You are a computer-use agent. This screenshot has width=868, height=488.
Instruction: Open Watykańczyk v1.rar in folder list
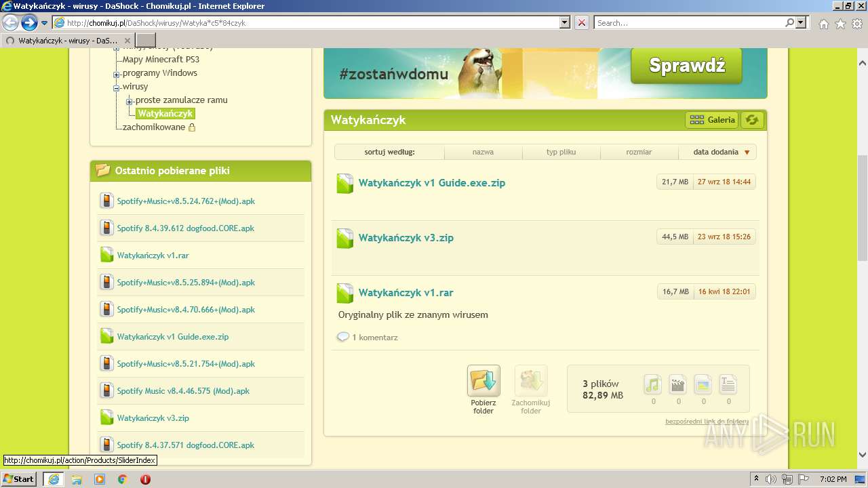pyautogui.click(x=406, y=293)
